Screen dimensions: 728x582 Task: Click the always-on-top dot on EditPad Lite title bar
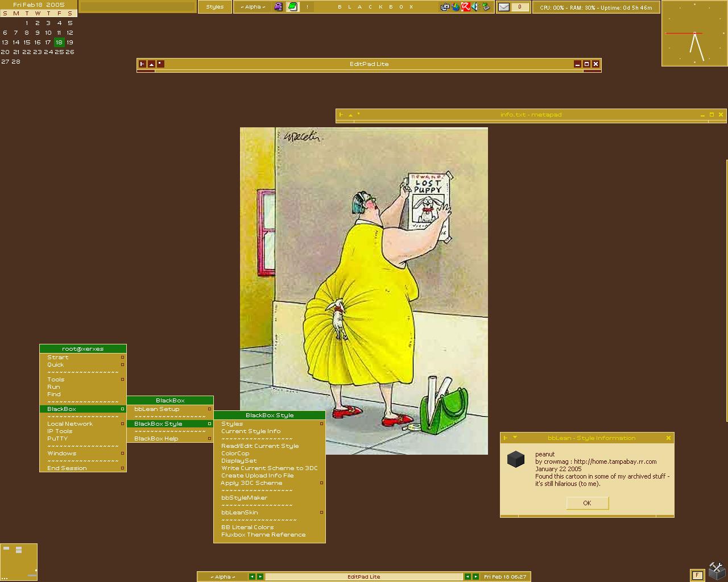pyautogui.click(x=160, y=64)
